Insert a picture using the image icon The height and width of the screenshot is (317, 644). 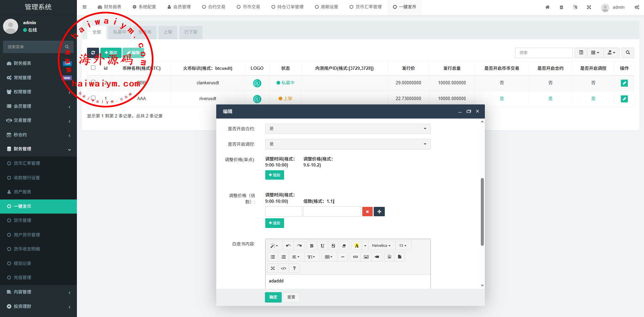(x=366, y=257)
